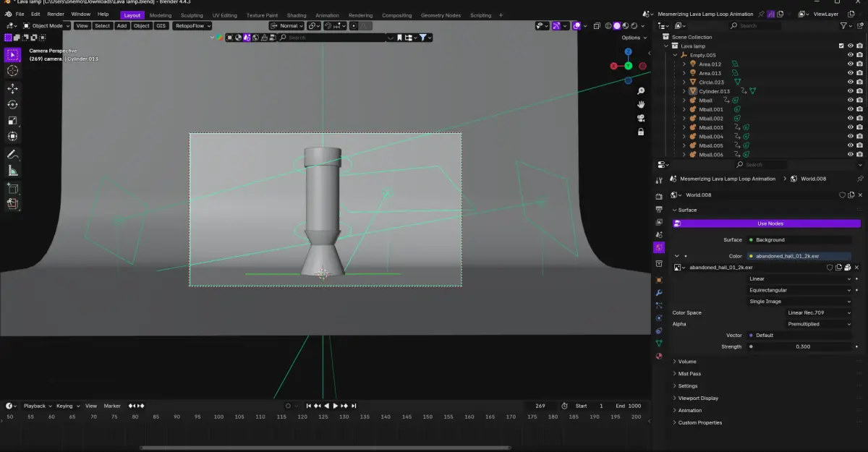Click the pan hand viewport icon
The image size is (868, 452).
[x=641, y=104]
